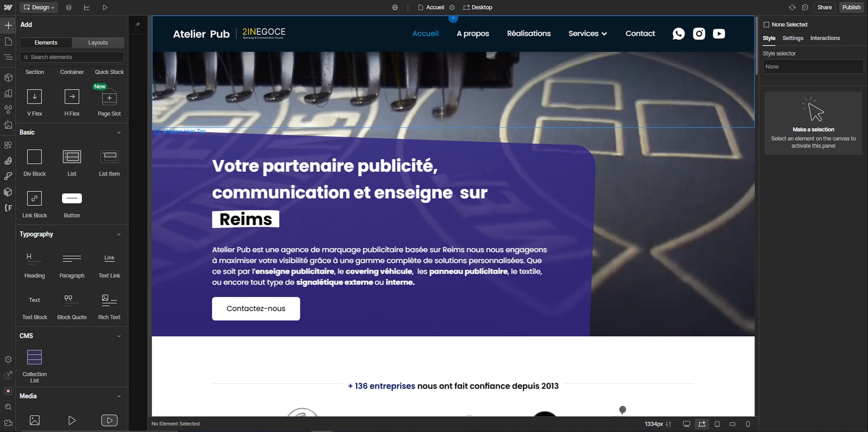Collapse the Basic section
Image resolution: width=868 pixels, height=432 pixels.
tap(119, 133)
